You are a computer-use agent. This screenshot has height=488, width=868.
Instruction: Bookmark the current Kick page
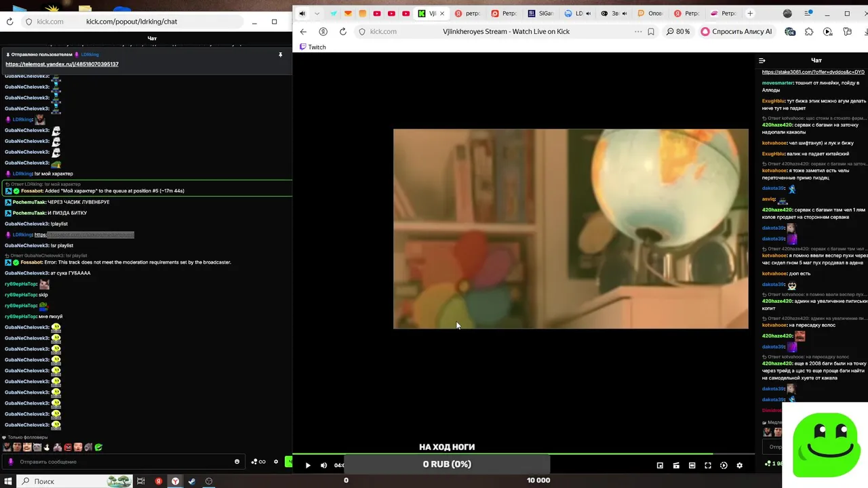(x=651, y=31)
